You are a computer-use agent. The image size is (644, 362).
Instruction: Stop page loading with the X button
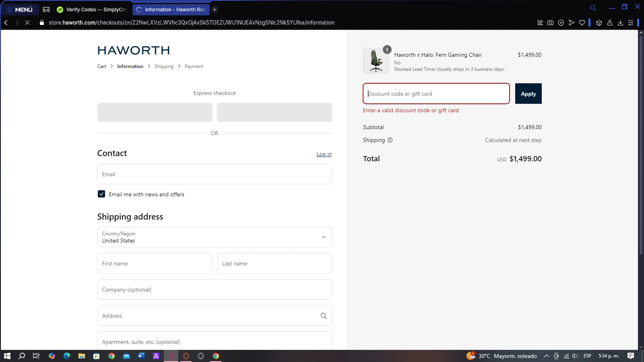coord(27,23)
